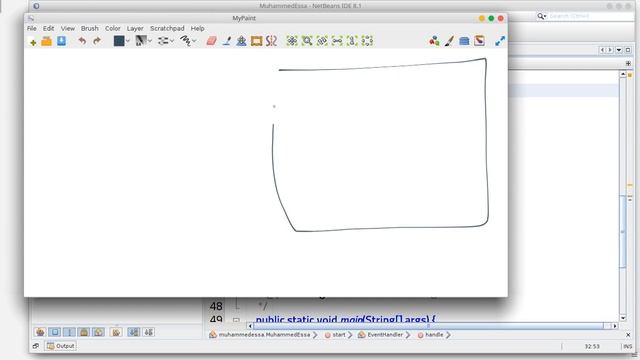Open the scratchpad panel icon
Screen dimensions: 640x360
click(x=479, y=41)
